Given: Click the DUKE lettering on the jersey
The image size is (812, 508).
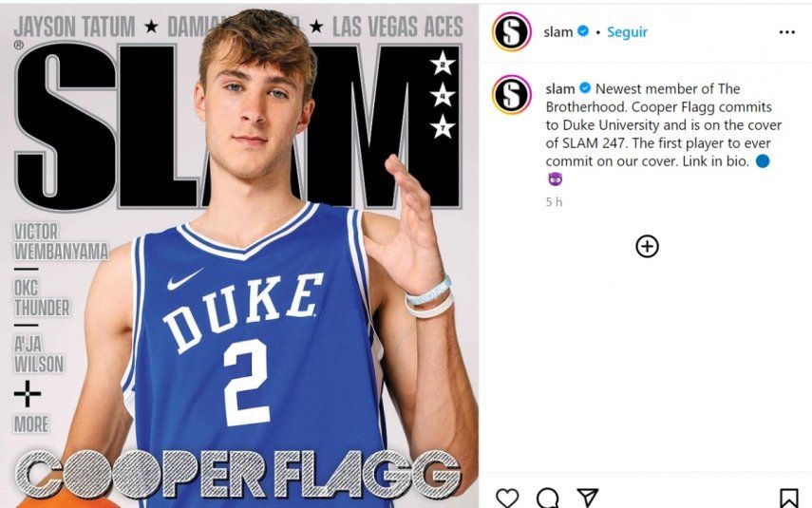Looking at the screenshot, I should click(x=242, y=310).
